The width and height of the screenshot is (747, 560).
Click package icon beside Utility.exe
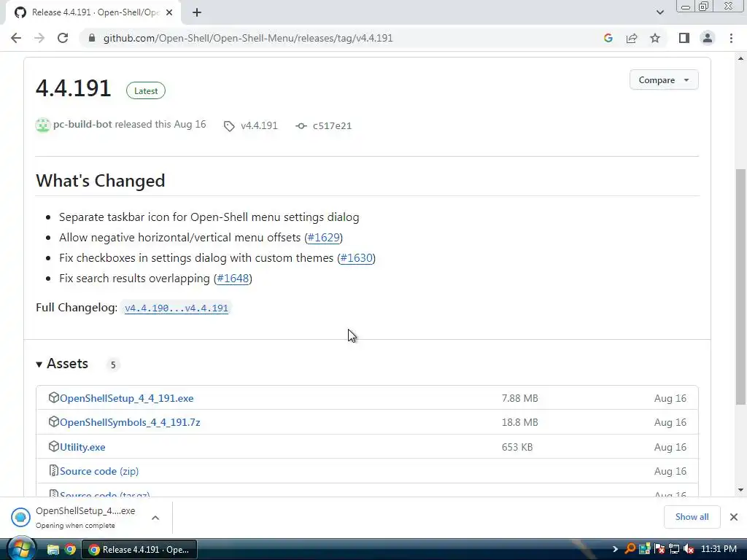53,446
